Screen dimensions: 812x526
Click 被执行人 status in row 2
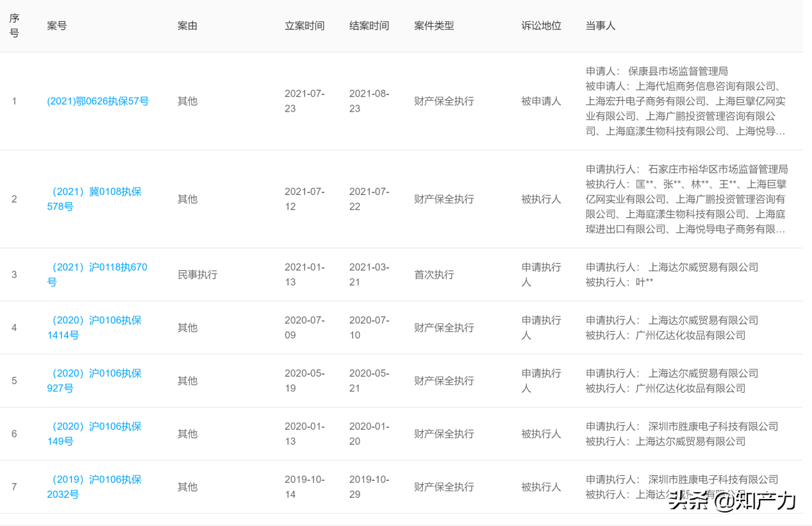(x=541, y=199)
